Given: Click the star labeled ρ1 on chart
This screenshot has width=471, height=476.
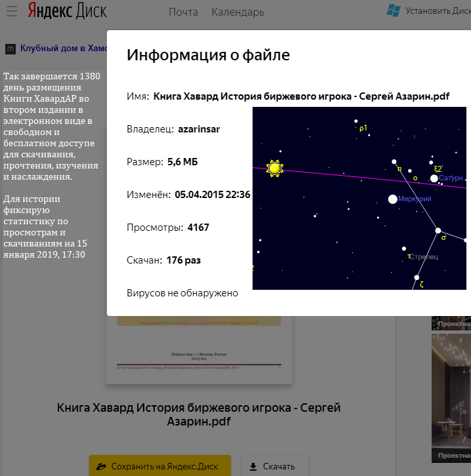Looking at the screenshot, I should pyautogui.click(x=356, y=121).
